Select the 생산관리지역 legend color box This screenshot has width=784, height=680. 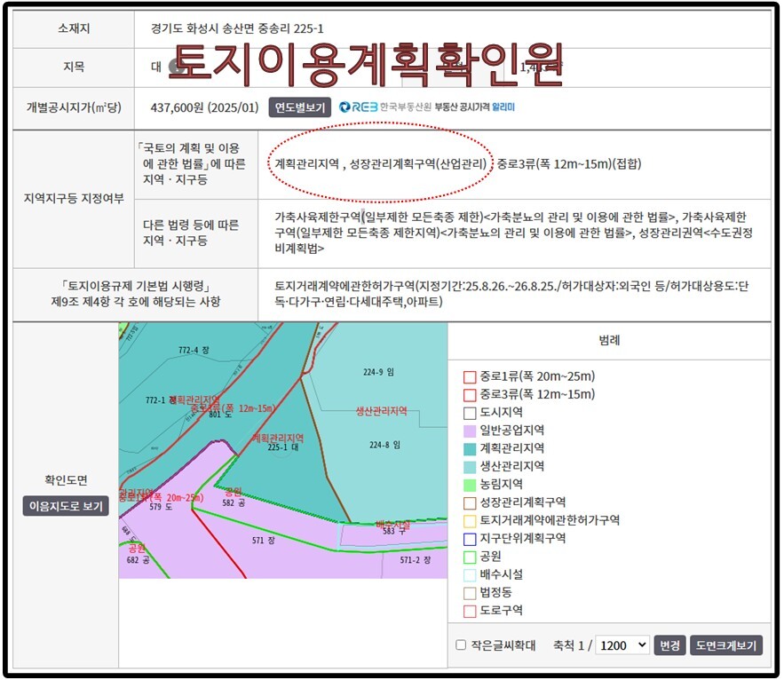(467, 464)
